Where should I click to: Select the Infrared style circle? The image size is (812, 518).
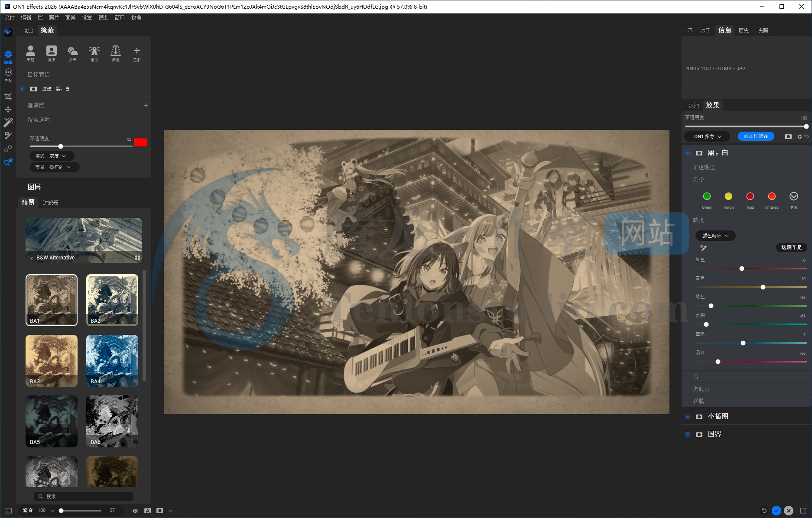771,197
